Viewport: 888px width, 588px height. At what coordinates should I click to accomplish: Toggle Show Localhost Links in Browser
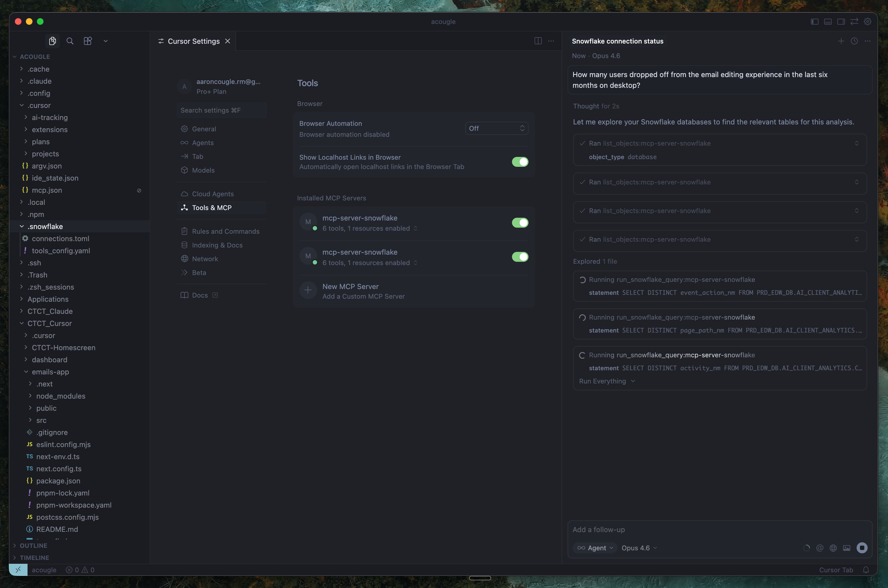[520, 162]
